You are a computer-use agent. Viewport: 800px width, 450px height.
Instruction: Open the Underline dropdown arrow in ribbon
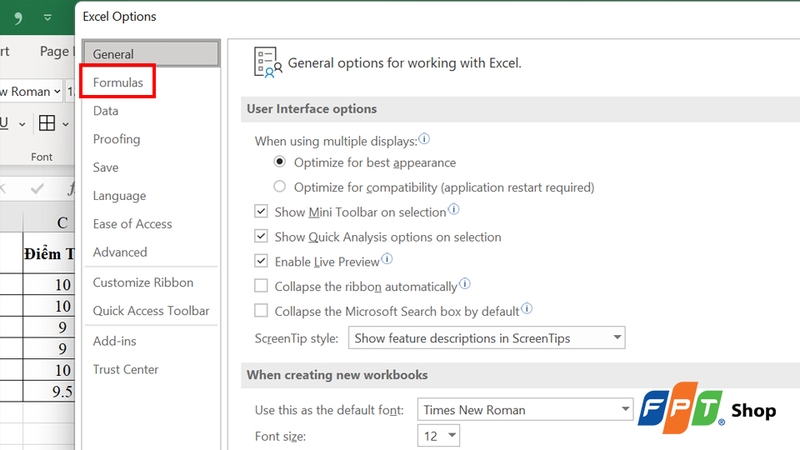pyautogui.click(x=22, y=124)
